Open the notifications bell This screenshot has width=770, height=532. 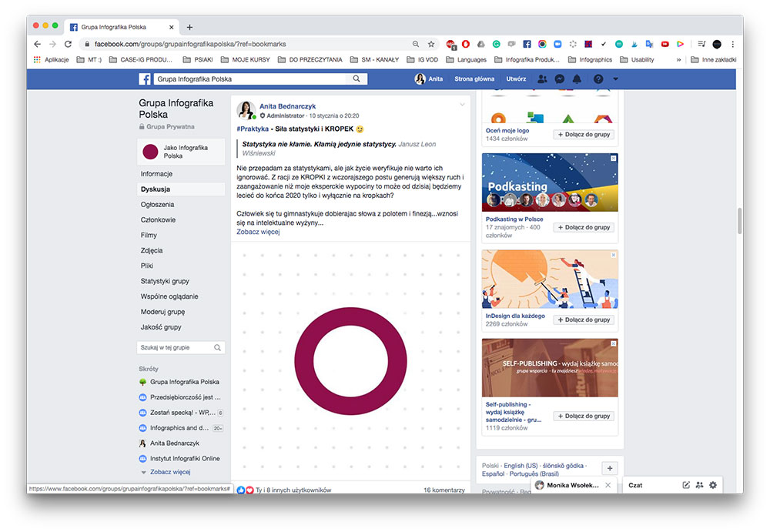[577, 79]
